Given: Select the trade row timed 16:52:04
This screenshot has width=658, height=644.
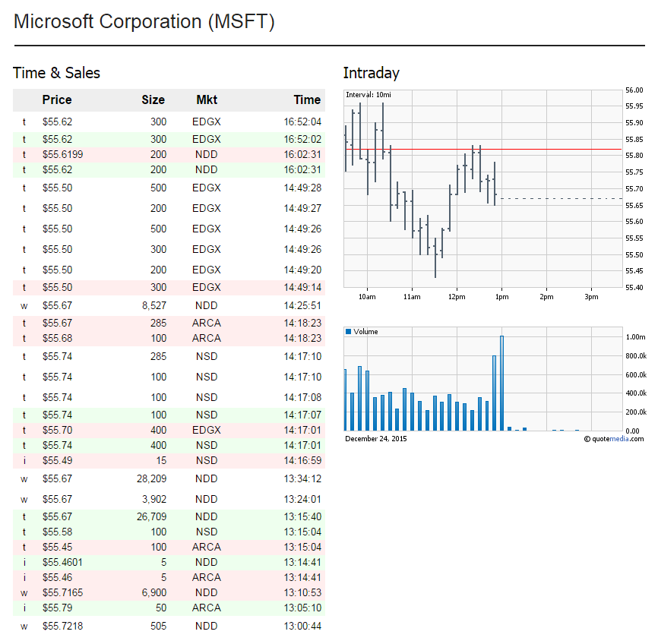Looking at the screenshot, I should [x=169, y=122].
